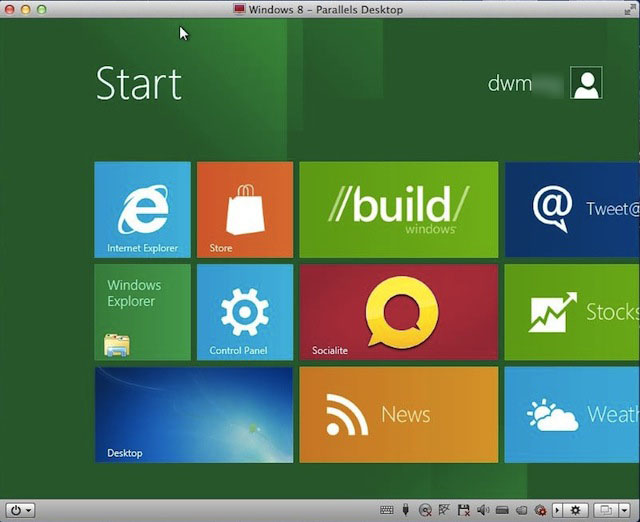
Task: Open the Tweet@ tile
Action: point(572,210)
